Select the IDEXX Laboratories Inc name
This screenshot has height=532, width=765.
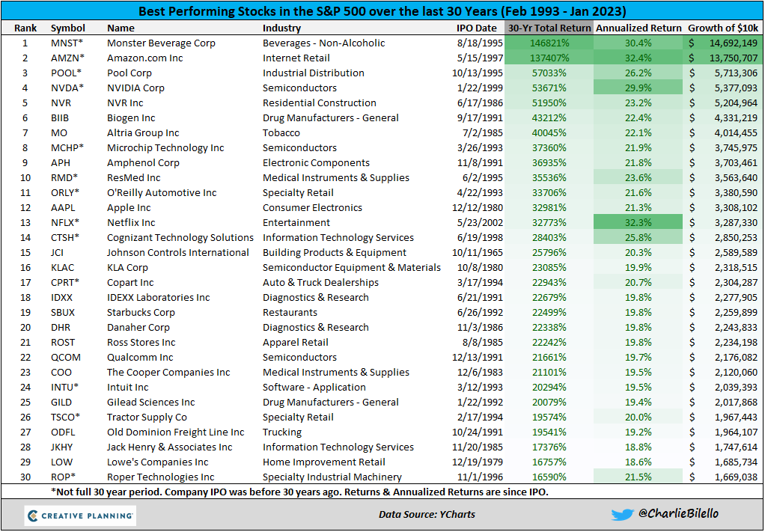pos(158,298)
